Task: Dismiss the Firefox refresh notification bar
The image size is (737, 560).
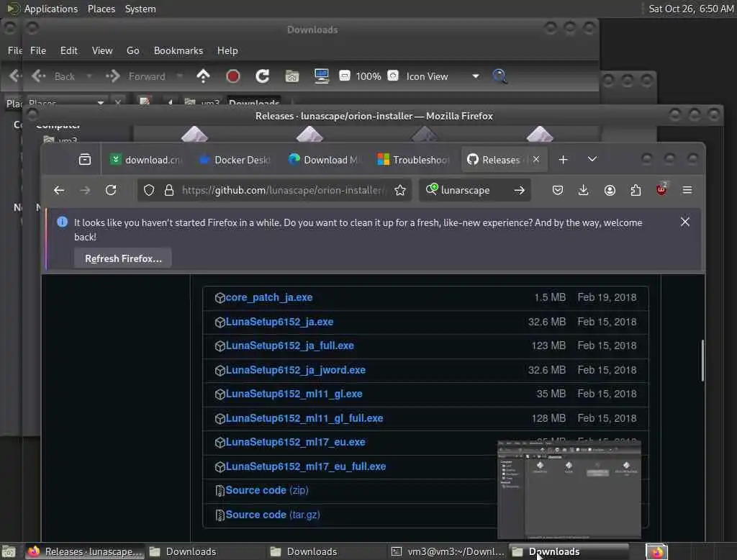Action: (x=685, y=222)
